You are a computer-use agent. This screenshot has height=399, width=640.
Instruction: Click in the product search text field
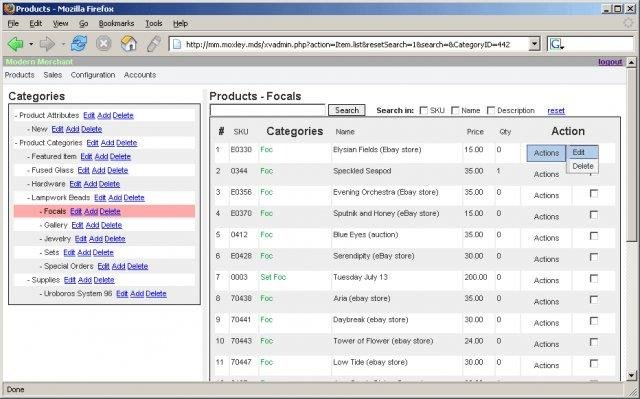pos(268,110)
